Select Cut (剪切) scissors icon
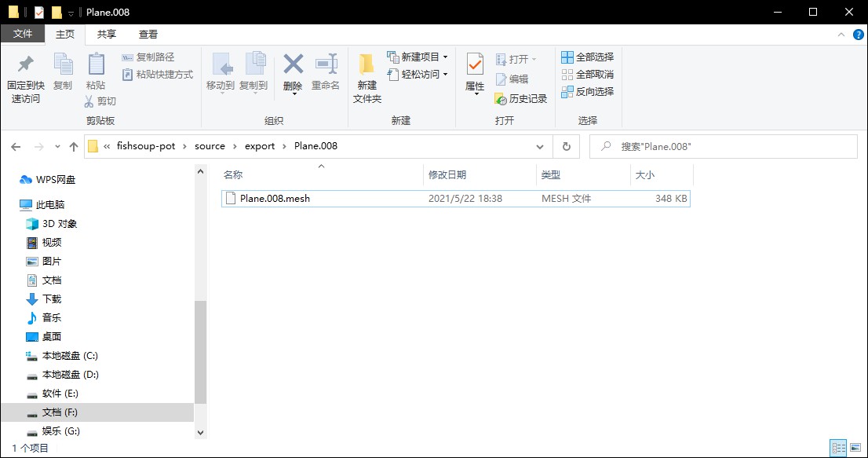Screen dimensions: 868x458 point(89,101)
